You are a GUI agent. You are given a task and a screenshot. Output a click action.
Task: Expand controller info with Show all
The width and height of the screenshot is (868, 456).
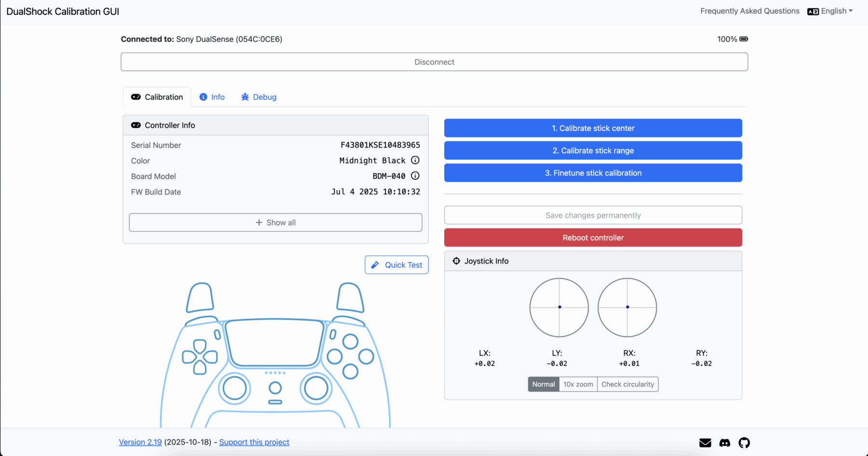pos(275,223)
